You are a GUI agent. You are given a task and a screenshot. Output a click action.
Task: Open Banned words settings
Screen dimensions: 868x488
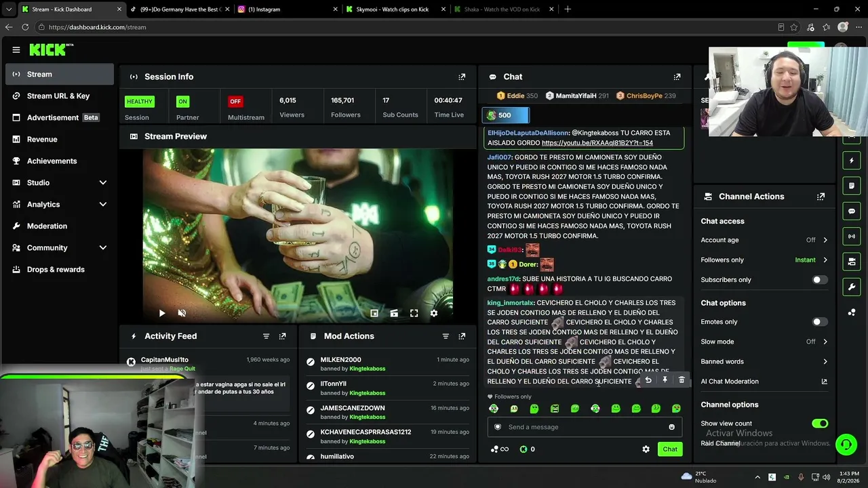pyautogui.click(x=764, y=362)
